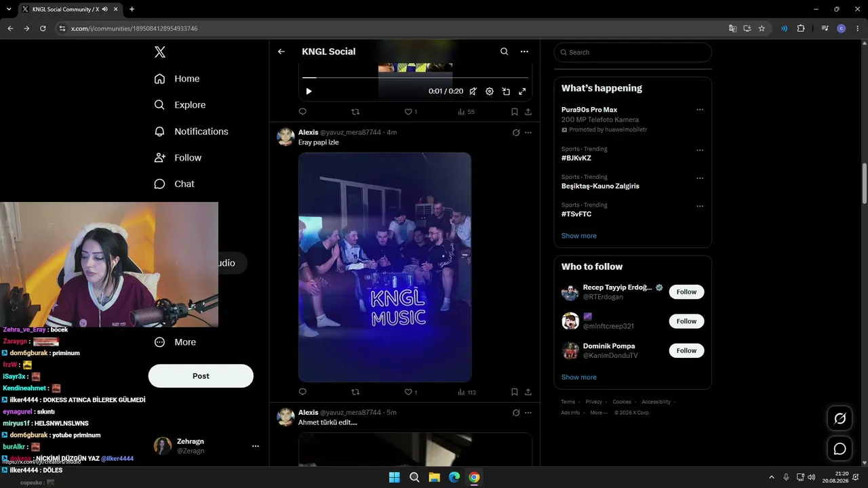Translate this page via address bar icon
Screen dimensions: 868x488
pyautogui.click(x=732, y=28)
